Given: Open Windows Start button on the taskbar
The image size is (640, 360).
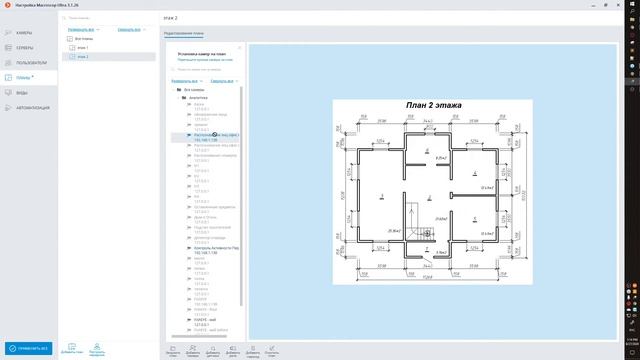Looking at the screenshot, I should pyautogui.click(x=632, y=4).
